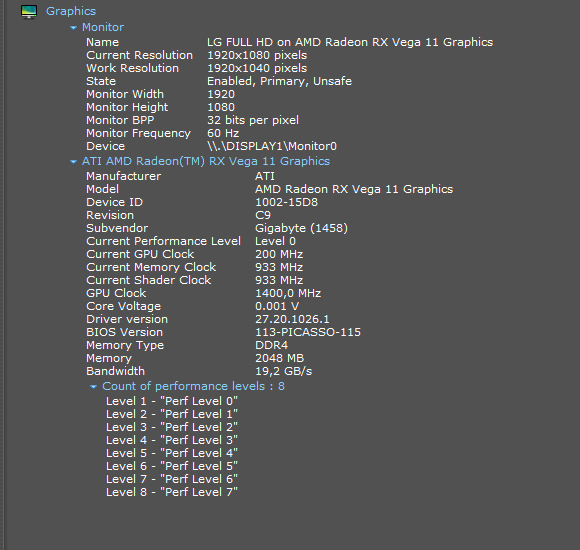Click the Revision value C9
This screenshot has width=580, height=550.
pos(263,215)
